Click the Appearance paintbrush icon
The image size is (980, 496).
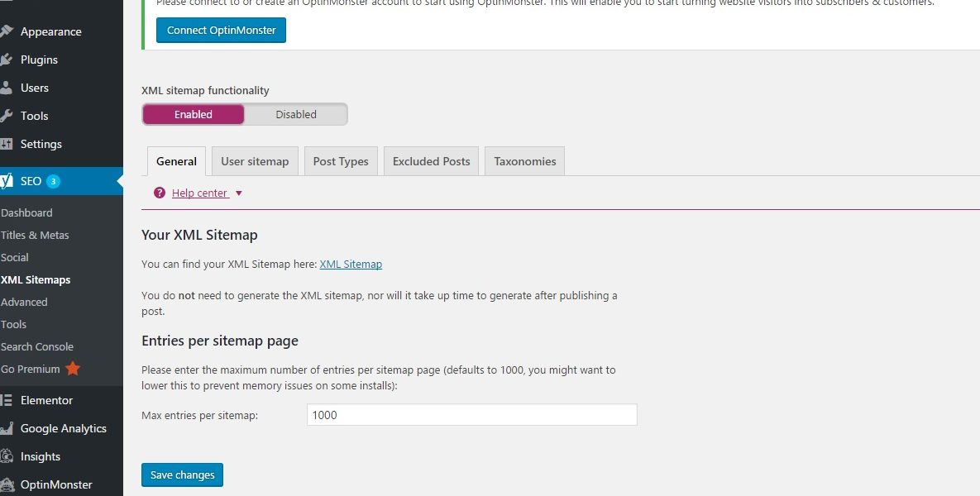click(7, 31)
